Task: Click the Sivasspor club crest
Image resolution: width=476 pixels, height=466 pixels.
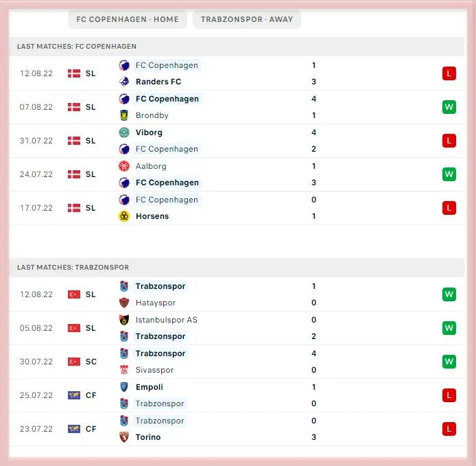Action: (124, 370)
